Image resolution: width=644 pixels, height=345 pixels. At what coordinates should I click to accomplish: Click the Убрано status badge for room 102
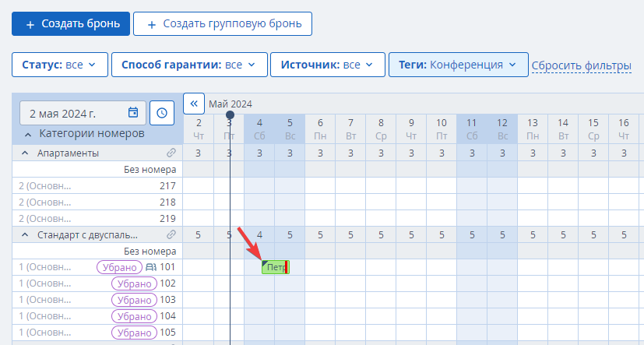(x=134, y=283)
